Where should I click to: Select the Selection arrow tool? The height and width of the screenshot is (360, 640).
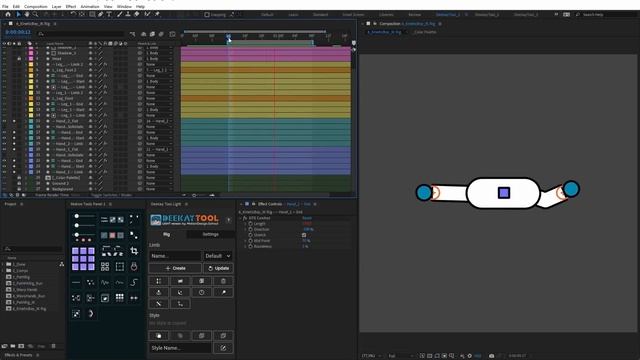[18, 14]
